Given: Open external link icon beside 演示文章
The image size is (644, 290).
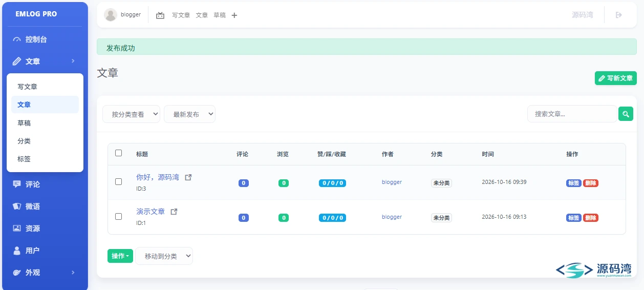Looking at the screenshot, I should coord(174,212).
